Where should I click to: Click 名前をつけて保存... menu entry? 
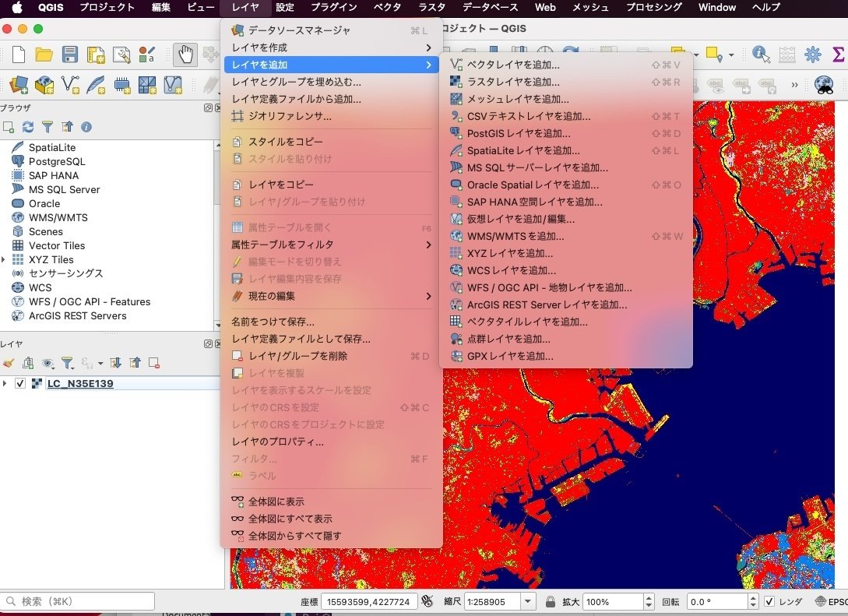coord(331,322)
